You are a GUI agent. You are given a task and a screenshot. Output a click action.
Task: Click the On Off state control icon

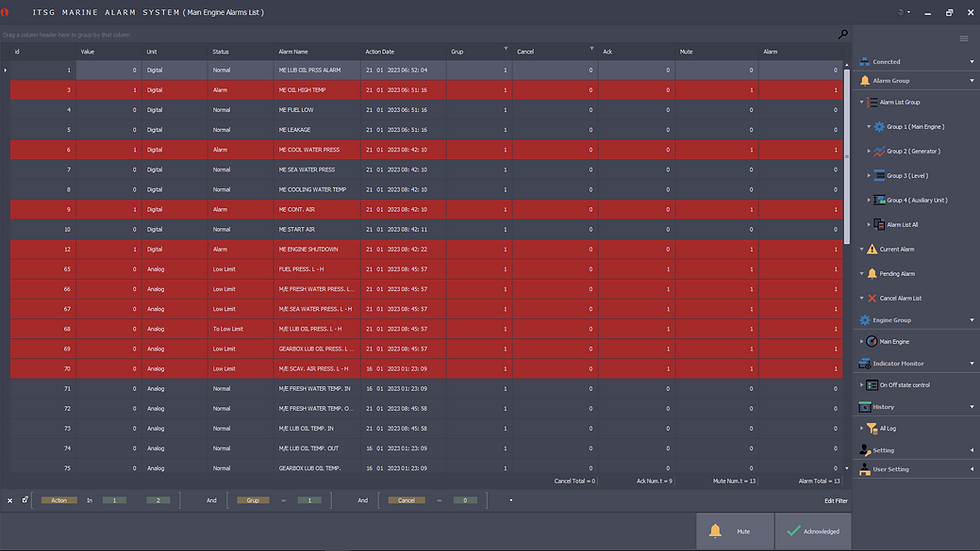[872, 385]
